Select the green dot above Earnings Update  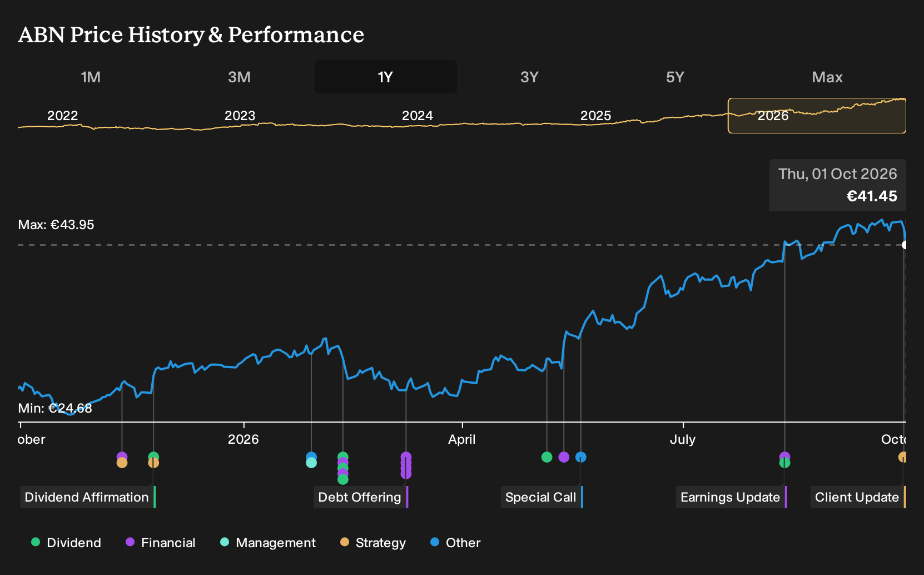(784, 463)
